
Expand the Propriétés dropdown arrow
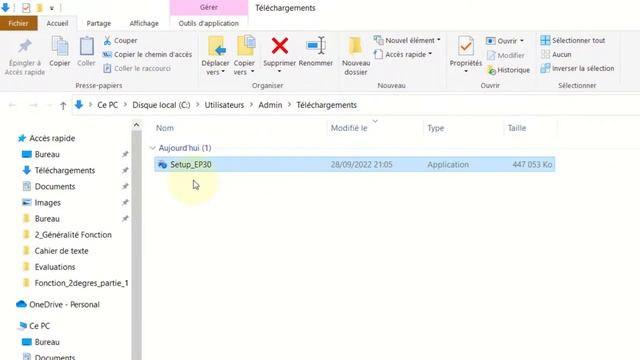point(466,71)
